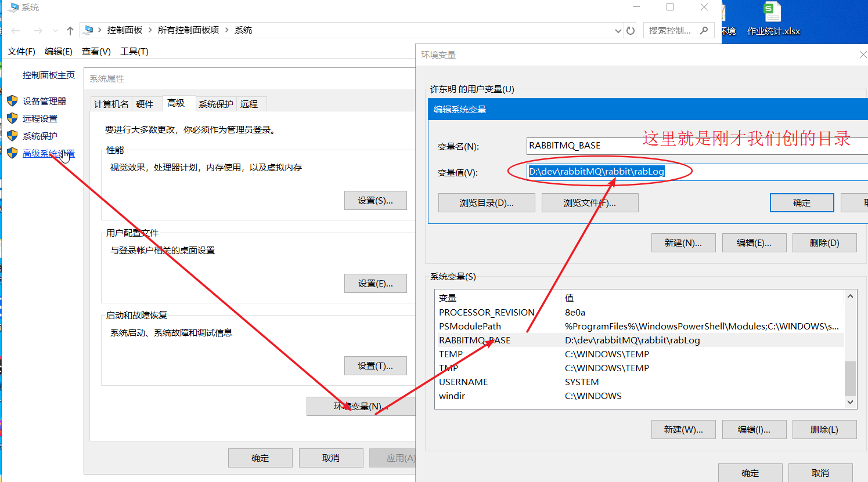Screen dimensions: 868x482
Task: Open user profiles 设置(E)... button
Action: pyautogui.click(x=375, y=284)
